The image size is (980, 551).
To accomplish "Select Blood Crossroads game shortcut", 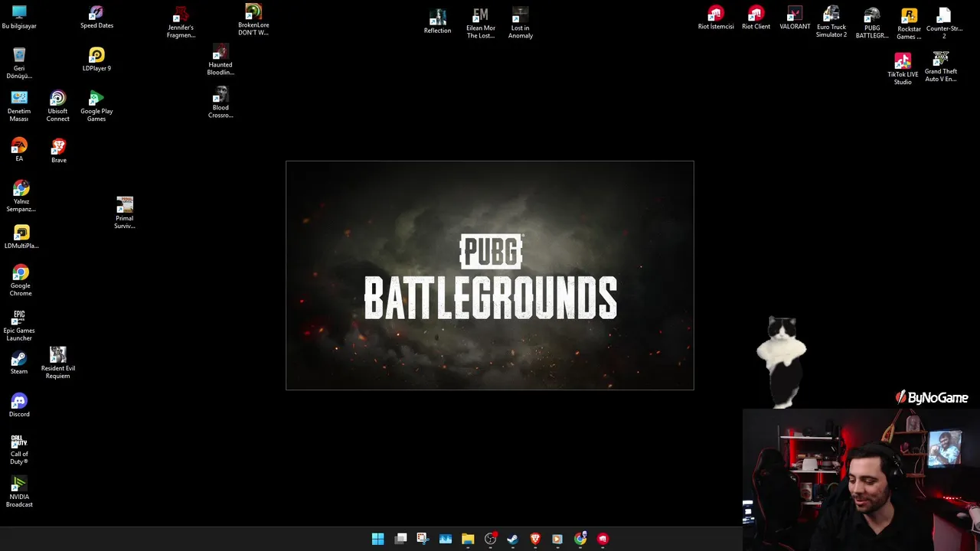I will pyautogui.click(x=220, y=103).
